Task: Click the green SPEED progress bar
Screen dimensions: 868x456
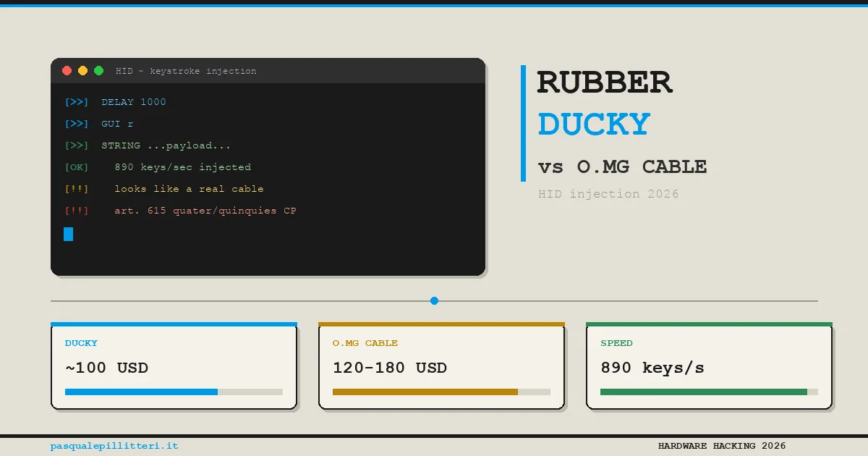Action: [709, 392]
